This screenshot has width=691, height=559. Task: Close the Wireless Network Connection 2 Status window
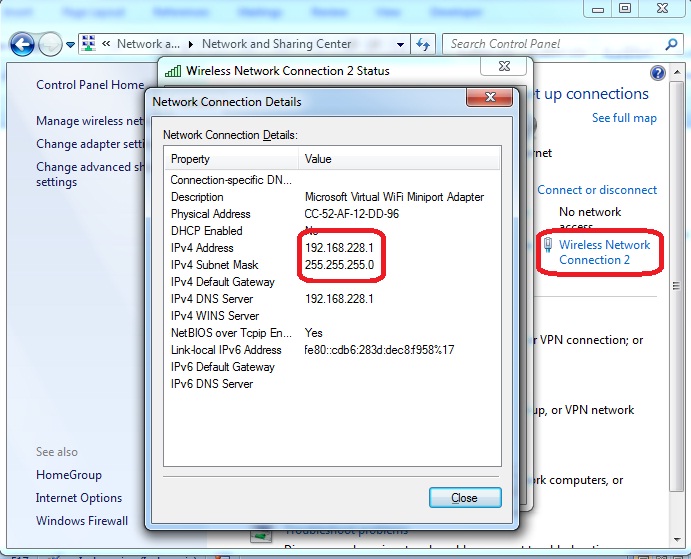click(504, 67)
